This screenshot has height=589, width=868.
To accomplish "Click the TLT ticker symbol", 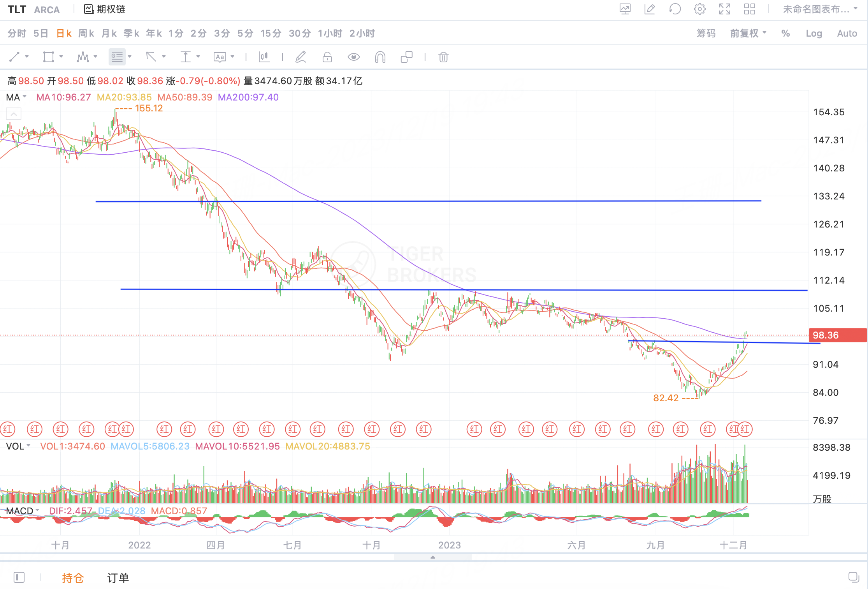I will coord(17,9).
